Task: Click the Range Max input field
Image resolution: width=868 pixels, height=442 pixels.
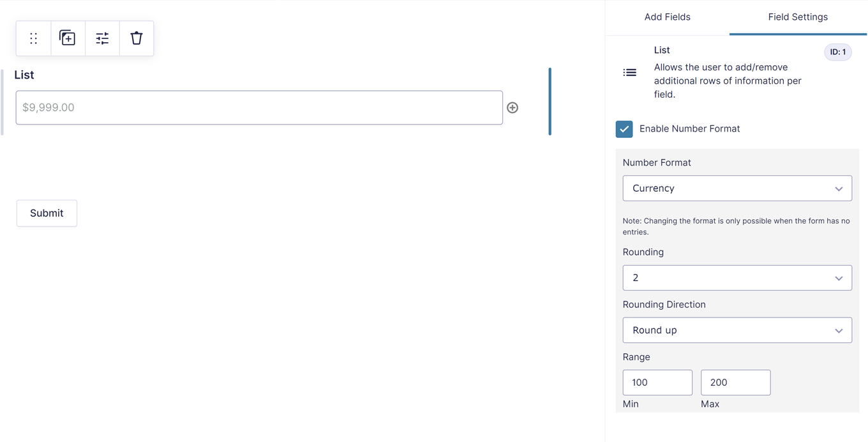Action: coord(735,383)
